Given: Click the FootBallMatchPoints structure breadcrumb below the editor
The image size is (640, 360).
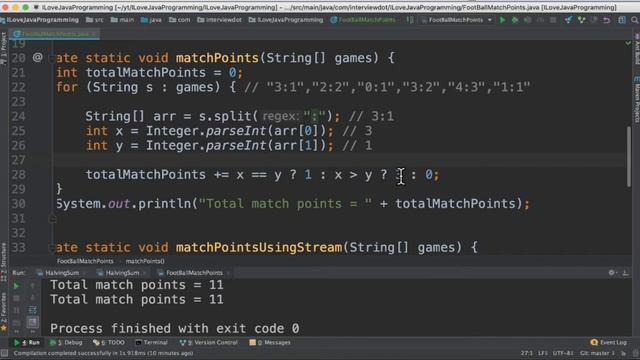Looking at the screenshot, I should tap(85, 261).
